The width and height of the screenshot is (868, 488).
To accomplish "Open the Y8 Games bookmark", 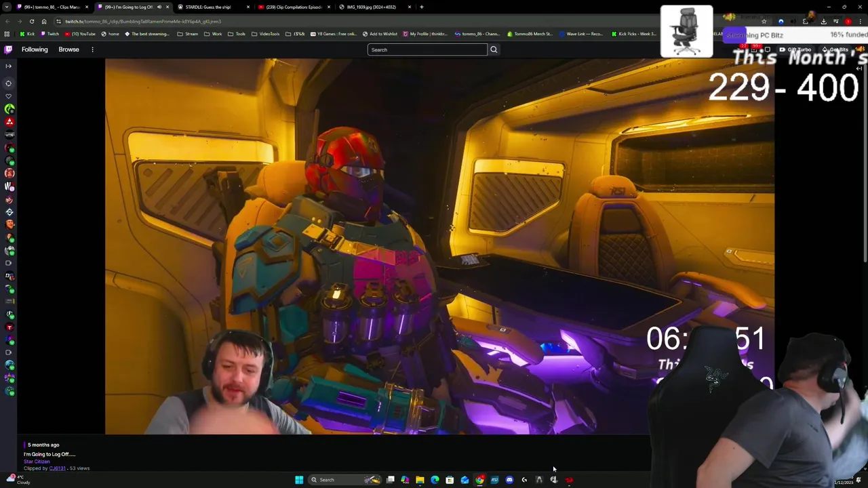I will [334, 34].
